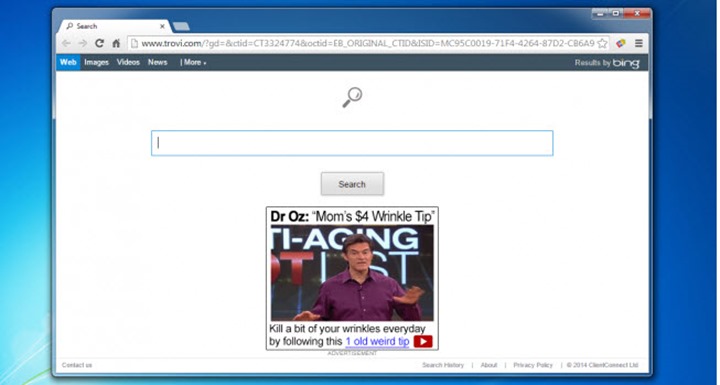720x385 pixels.
Task: Reload the page with the refresh icon
Action: pos(99,43)
